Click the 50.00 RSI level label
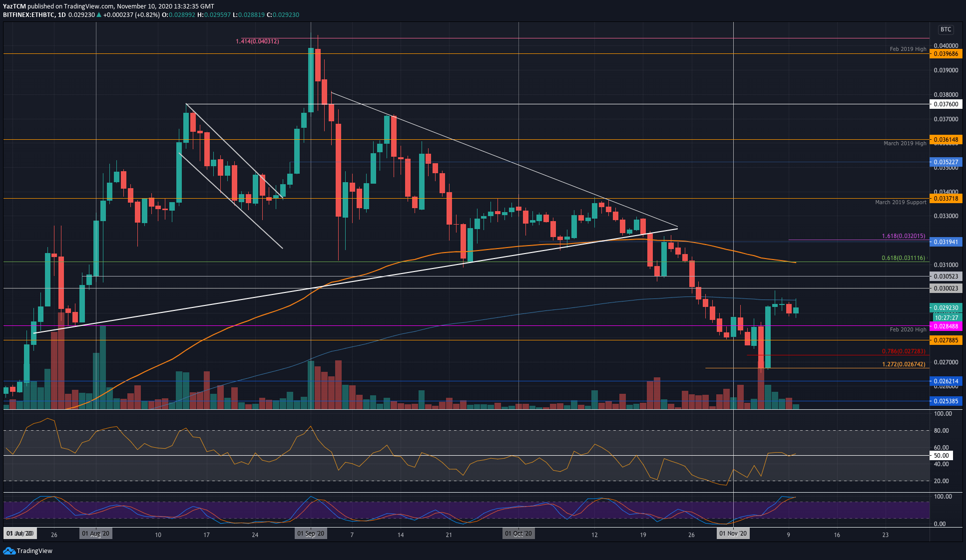The image size is (966, 560). point(941,455)
